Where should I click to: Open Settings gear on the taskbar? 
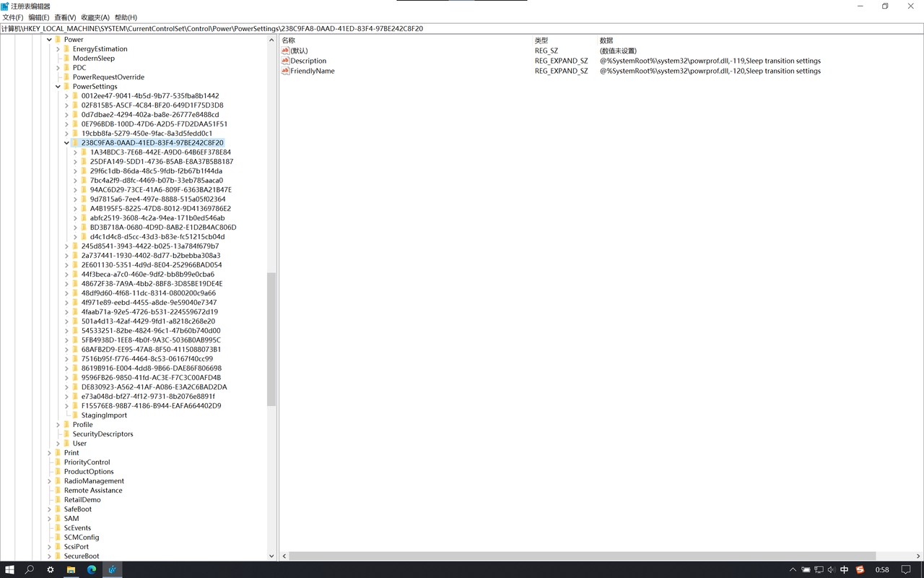[x=51, y=569]
